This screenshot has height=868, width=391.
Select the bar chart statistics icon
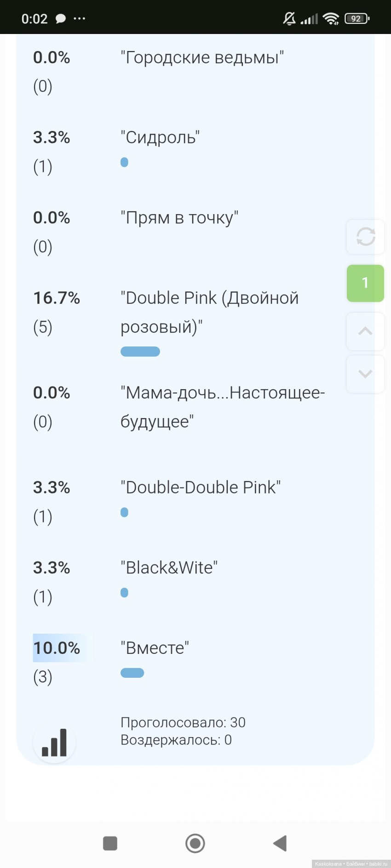point(54,742)
